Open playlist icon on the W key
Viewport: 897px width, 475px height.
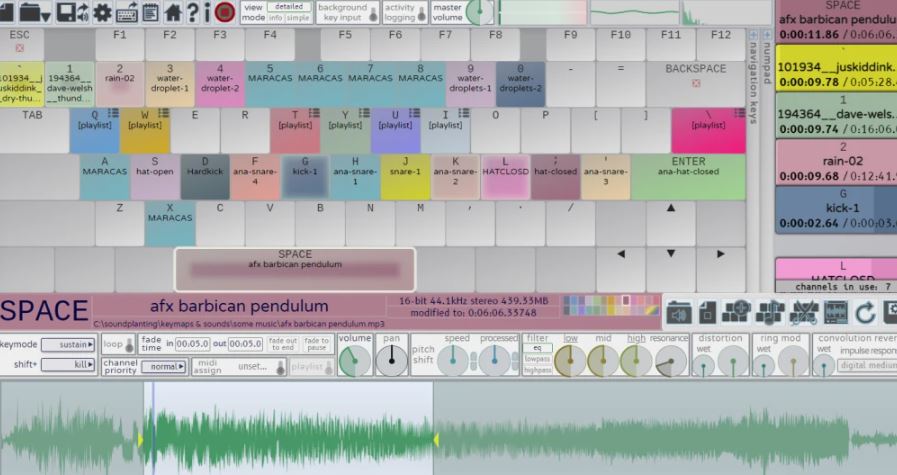164,113
